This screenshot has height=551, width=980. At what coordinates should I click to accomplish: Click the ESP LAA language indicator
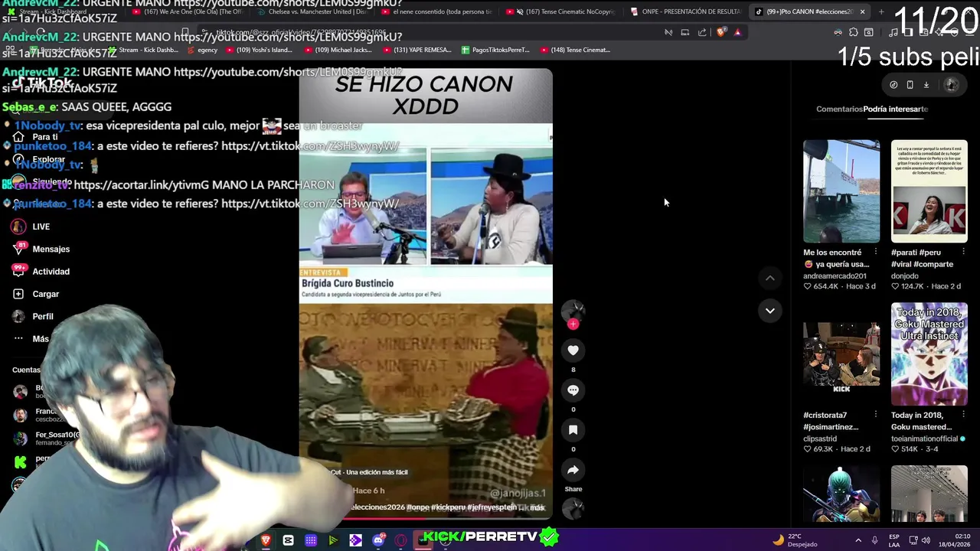click(x=894, y=540)
